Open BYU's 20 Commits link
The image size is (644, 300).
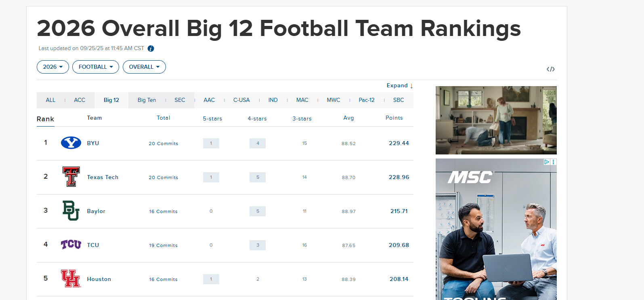[x=163, y=144]
